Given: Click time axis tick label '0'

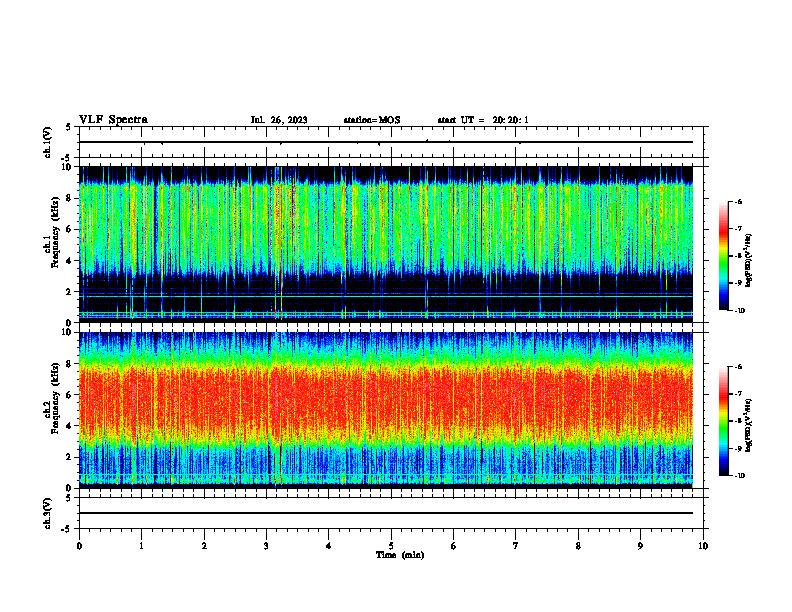Looking at the screenshot, I should (79, 546).
